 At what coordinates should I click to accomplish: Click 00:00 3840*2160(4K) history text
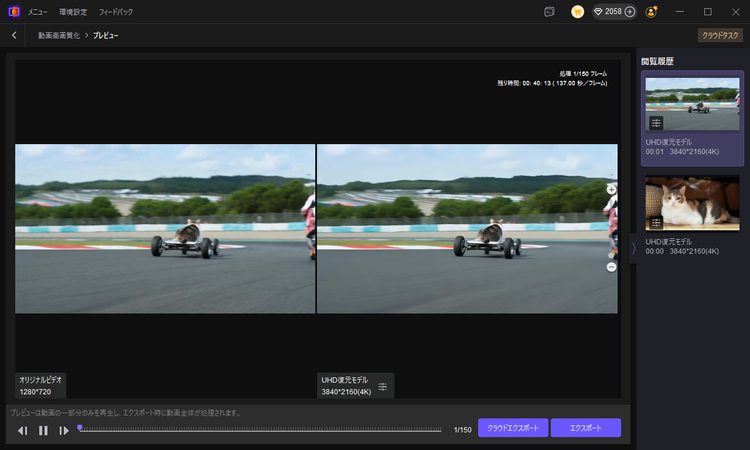click(682, 251)
